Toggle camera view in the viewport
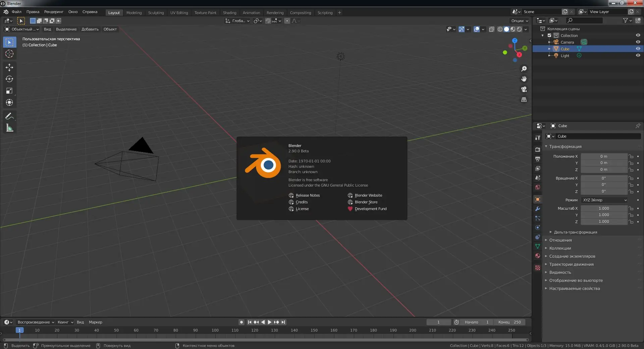The image size is (644, 349). point(524,89)
